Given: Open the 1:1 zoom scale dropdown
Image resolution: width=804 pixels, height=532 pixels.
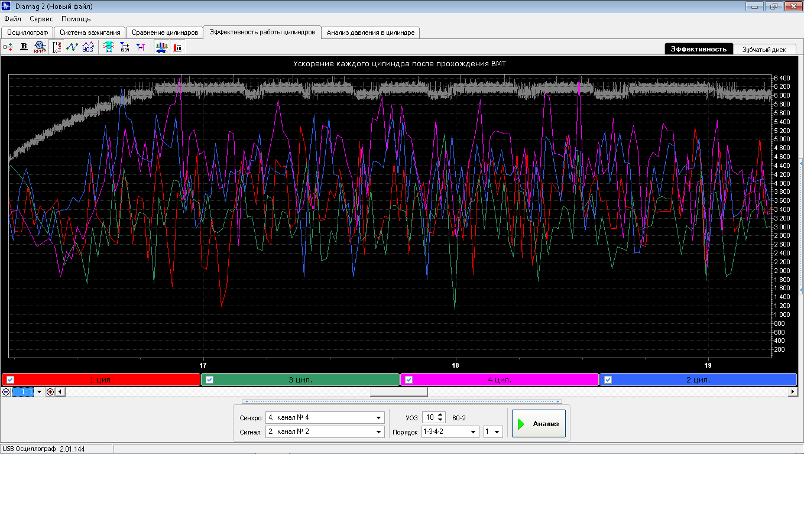Looking at the screenshot, I should point(40,392).
